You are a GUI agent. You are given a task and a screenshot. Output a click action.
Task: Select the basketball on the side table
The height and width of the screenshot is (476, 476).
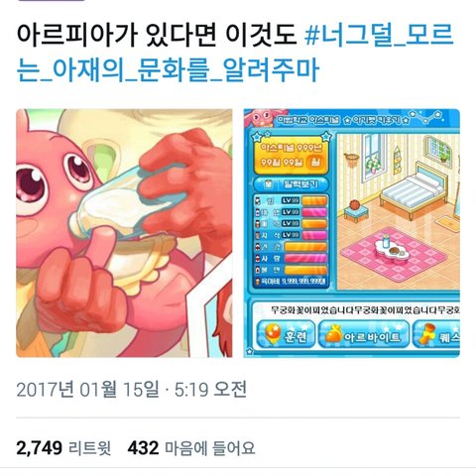354,204
